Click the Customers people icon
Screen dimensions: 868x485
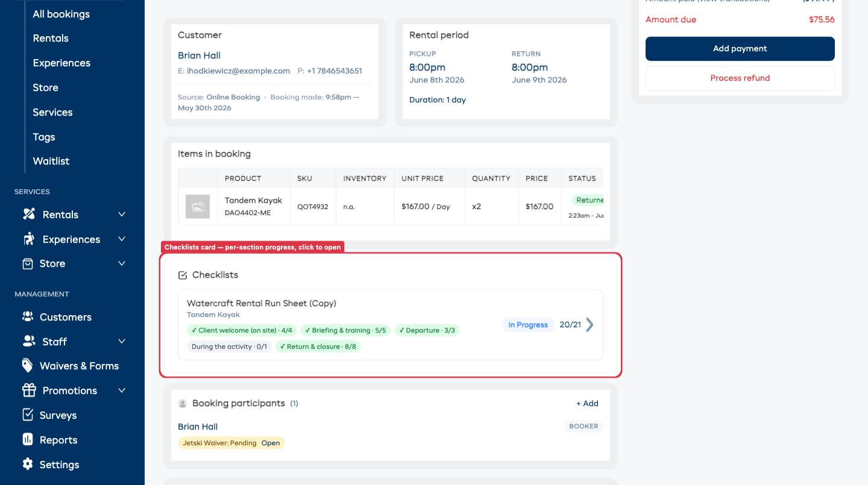28,317
